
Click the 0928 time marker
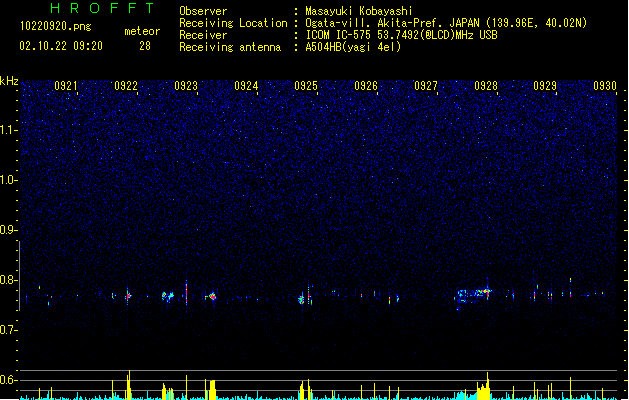point(486,86)
